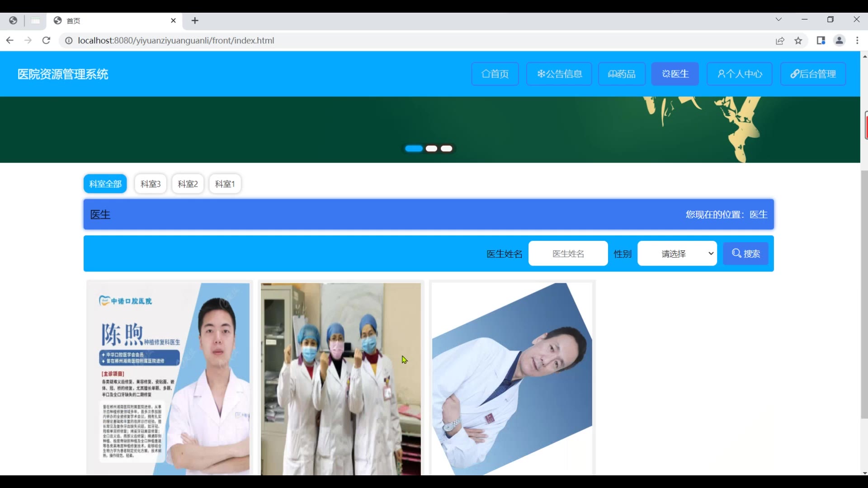Screen dimensions: 868x488
Task: Click the 搜索 search button
Action: (745, 253)
